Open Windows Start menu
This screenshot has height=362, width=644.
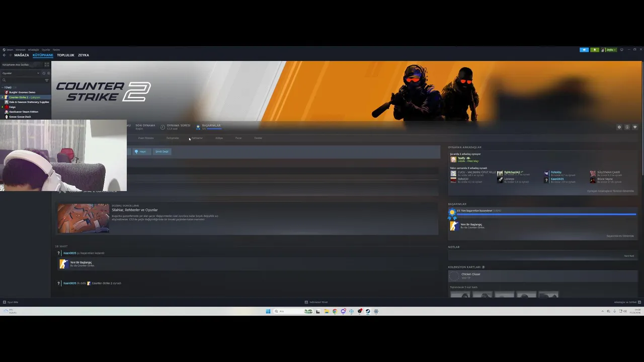[268, 311]
